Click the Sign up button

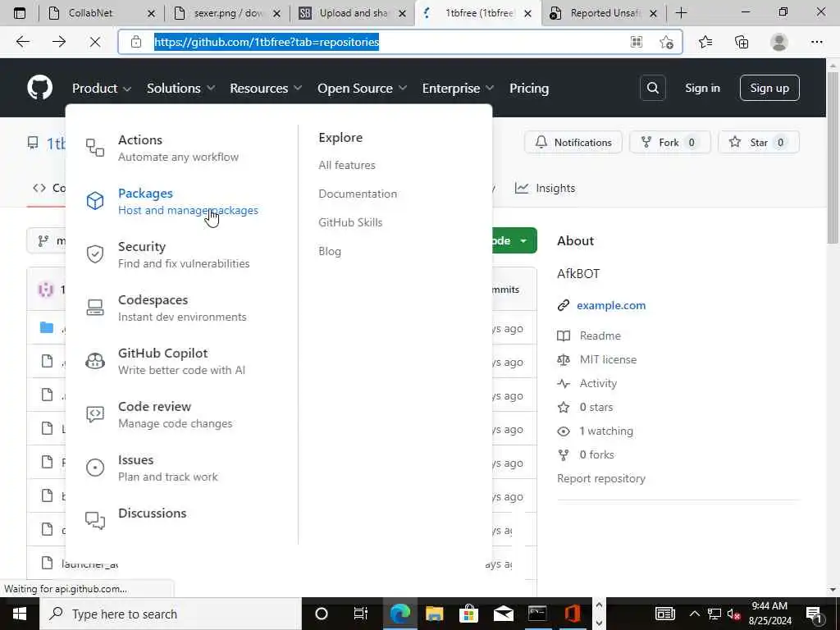[769, 88]
